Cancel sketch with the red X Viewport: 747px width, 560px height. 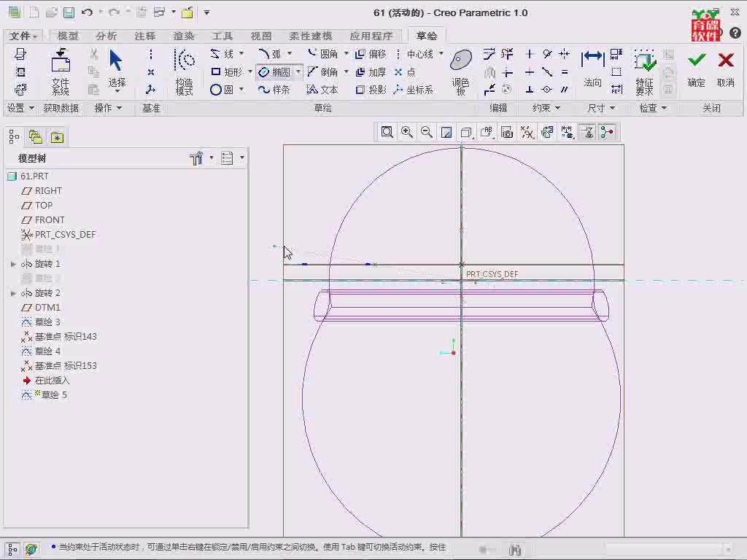(x=726, y=69)
